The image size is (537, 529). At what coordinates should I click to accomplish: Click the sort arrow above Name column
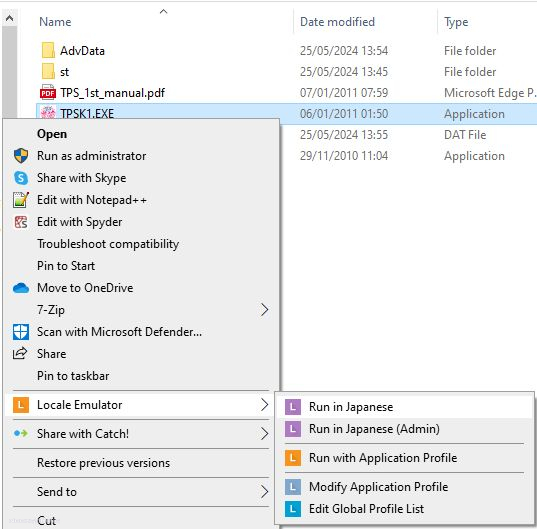pos(163,12)
